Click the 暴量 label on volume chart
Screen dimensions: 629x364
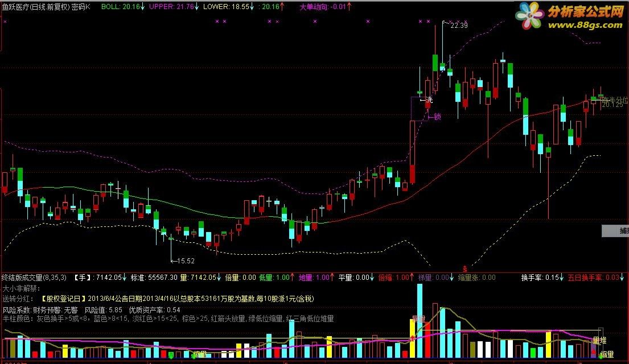(418, 320)
